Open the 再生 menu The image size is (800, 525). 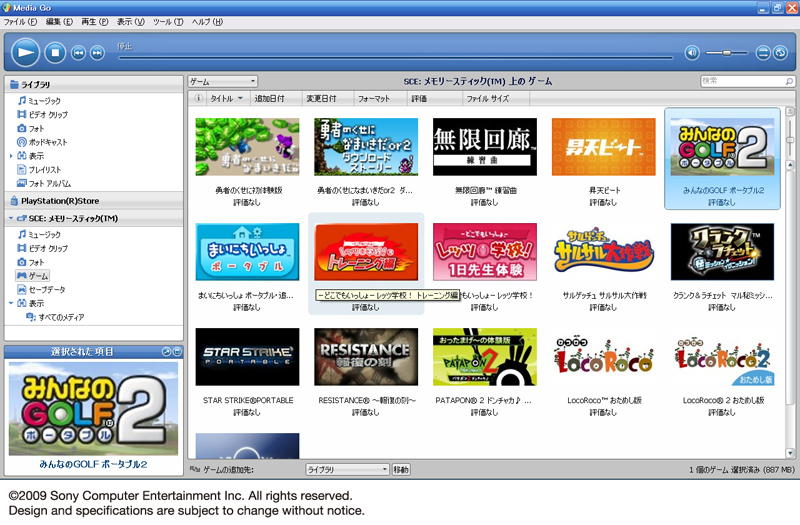tap(95, 22)
